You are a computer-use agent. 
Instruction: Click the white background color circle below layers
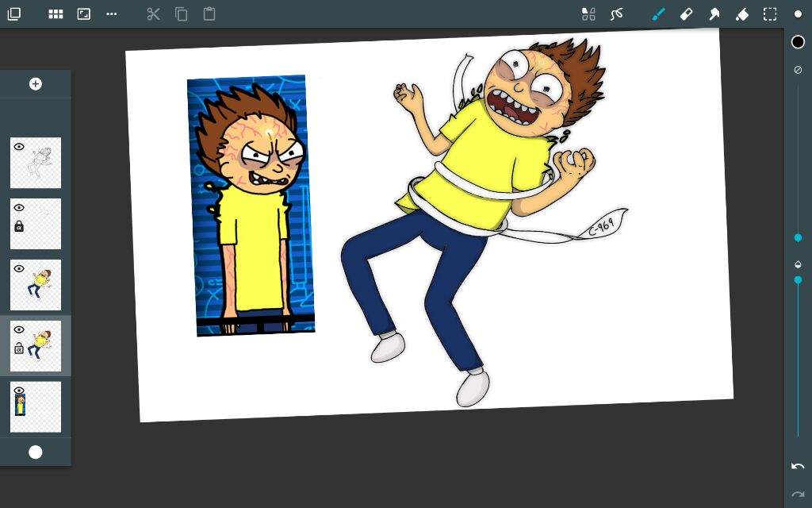pos(35,452)
